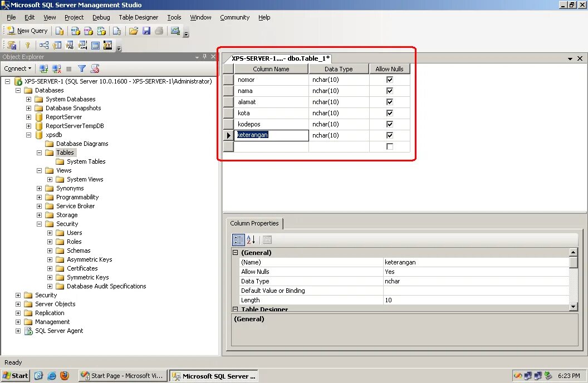Expand the ReportServer database node
The image size is (588, 383).
click(x=28, y=117)
